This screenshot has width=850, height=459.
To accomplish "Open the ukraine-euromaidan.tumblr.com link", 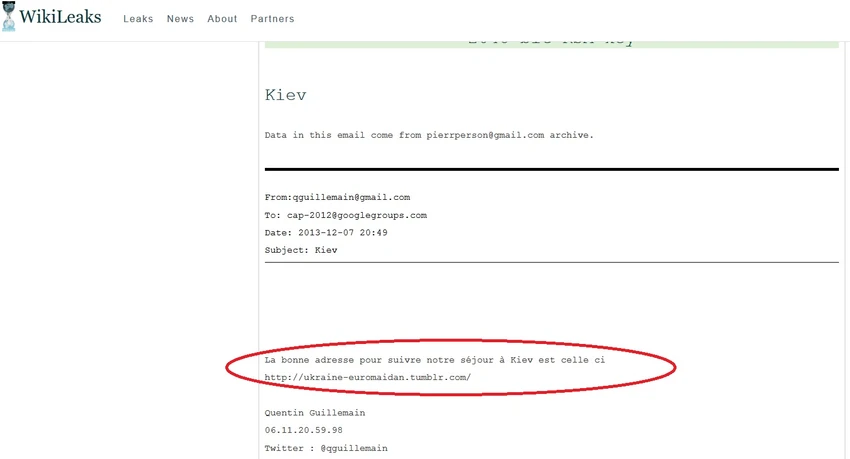I will (368, 377).
